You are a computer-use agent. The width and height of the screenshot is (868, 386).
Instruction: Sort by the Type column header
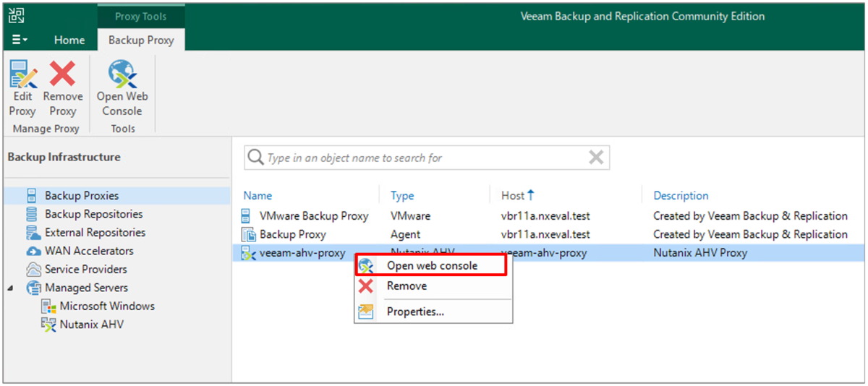coord(402,195)
